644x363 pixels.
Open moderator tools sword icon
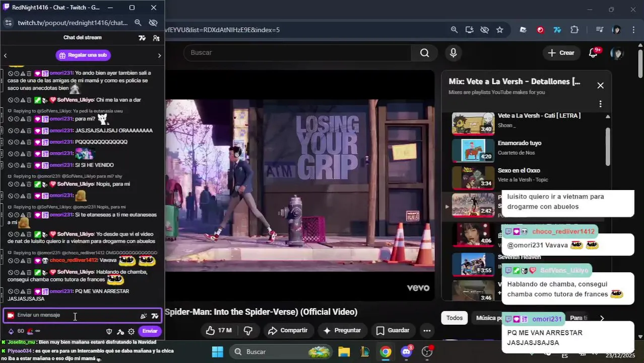pos(120,331)
